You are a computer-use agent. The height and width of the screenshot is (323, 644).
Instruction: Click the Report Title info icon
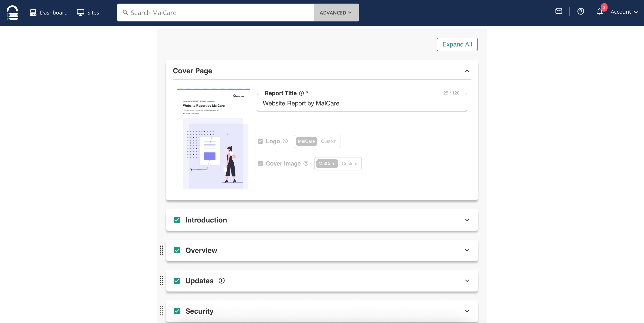coord(301,93)
